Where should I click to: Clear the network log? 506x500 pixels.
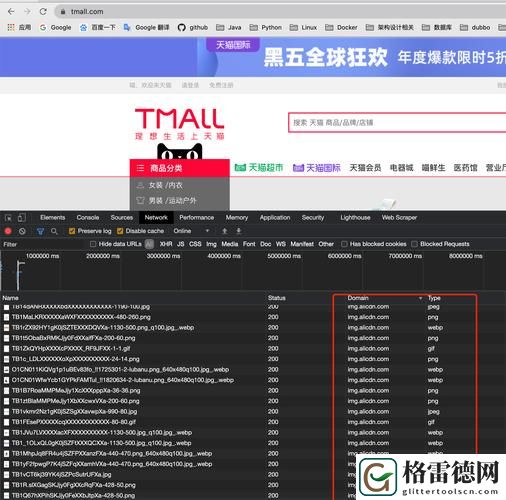coord(22,231)
